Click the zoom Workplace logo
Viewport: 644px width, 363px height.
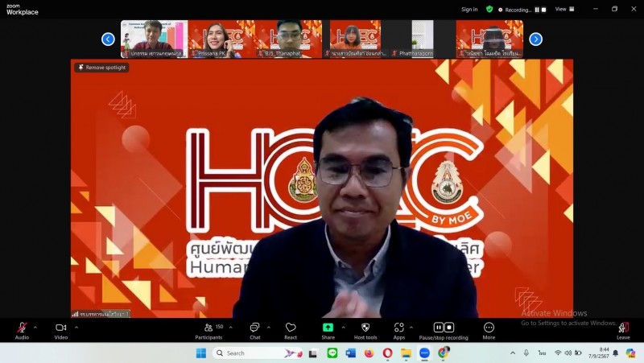tap(23, 10)
